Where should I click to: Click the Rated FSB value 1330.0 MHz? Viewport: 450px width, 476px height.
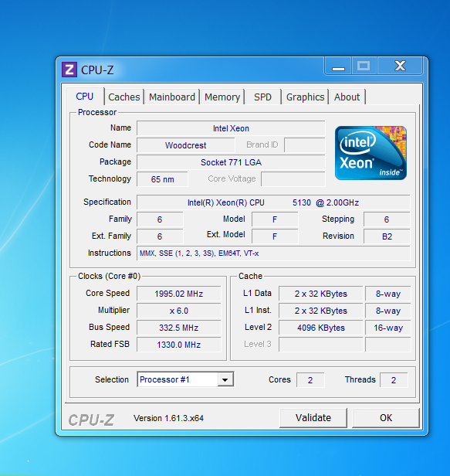(x=178, y=345)
